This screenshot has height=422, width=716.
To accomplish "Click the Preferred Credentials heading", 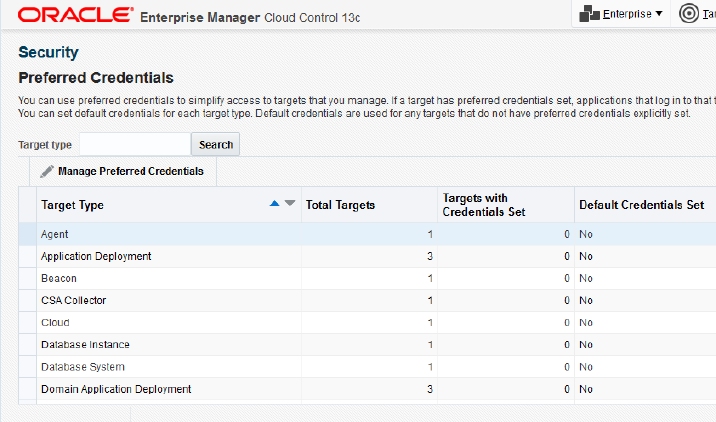I will tap(96, 78).
